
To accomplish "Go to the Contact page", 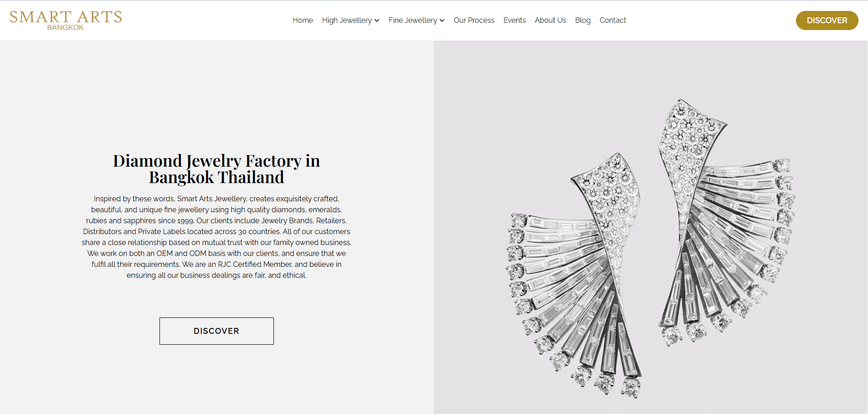I will pos(612,20).
